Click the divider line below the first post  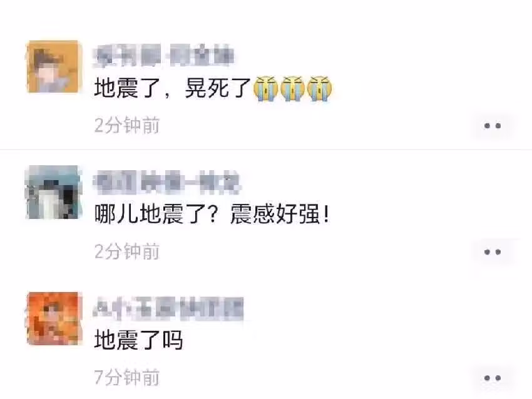266,149
